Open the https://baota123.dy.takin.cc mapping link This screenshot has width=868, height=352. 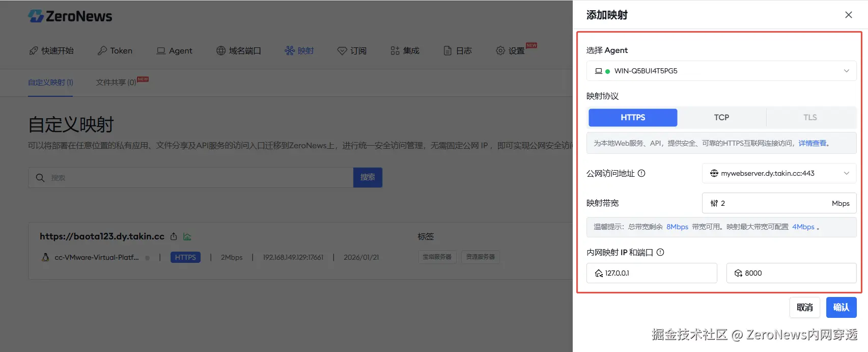tap(102, 236)
